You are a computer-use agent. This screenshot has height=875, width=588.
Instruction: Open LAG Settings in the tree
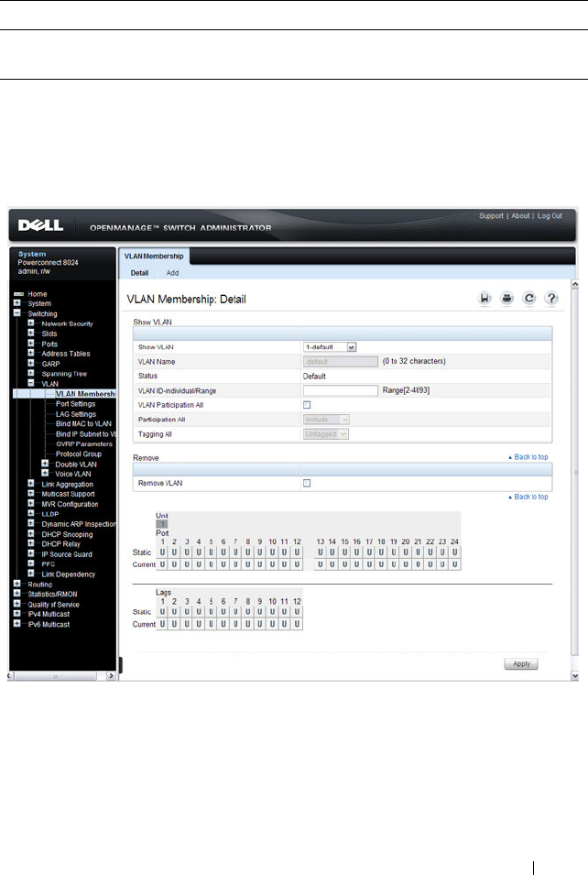point(75,414)
